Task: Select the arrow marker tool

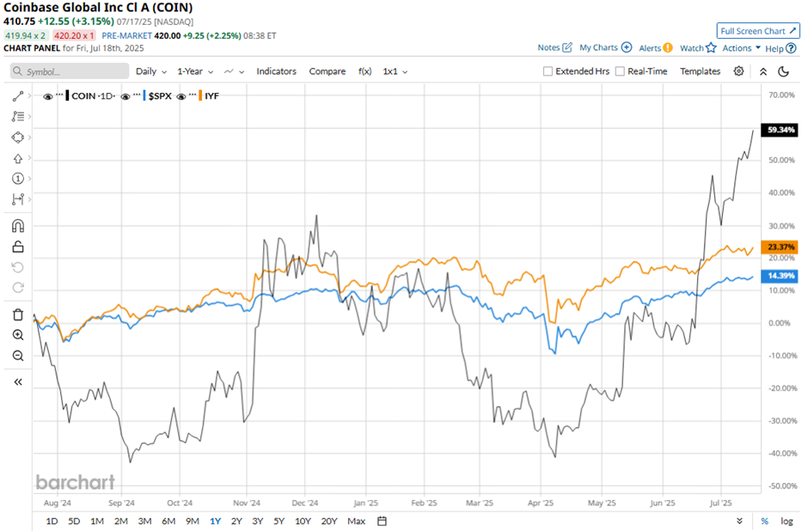Action: [17, 158]
